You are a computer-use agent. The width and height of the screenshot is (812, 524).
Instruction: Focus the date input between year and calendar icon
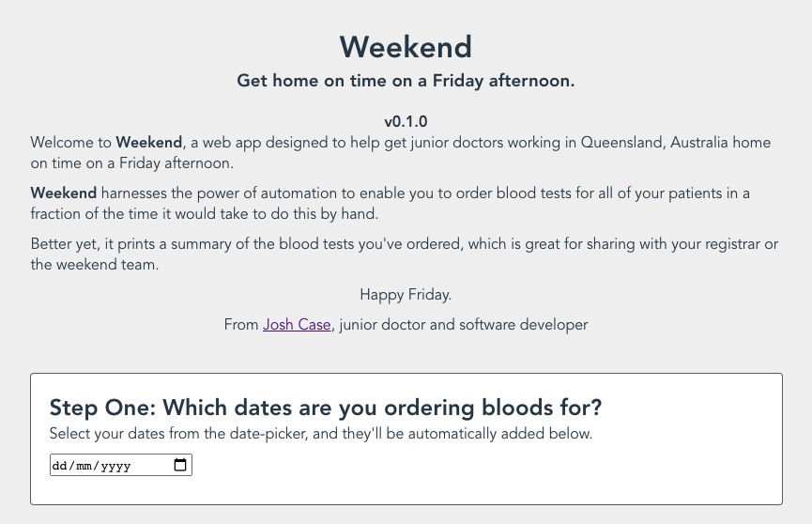pos(152,465)
